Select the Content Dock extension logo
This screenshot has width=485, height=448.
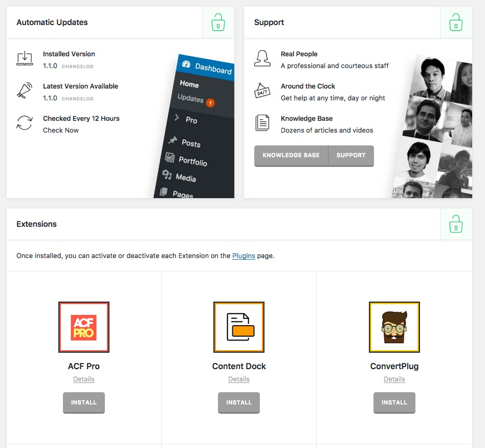(x=239, y=327)
